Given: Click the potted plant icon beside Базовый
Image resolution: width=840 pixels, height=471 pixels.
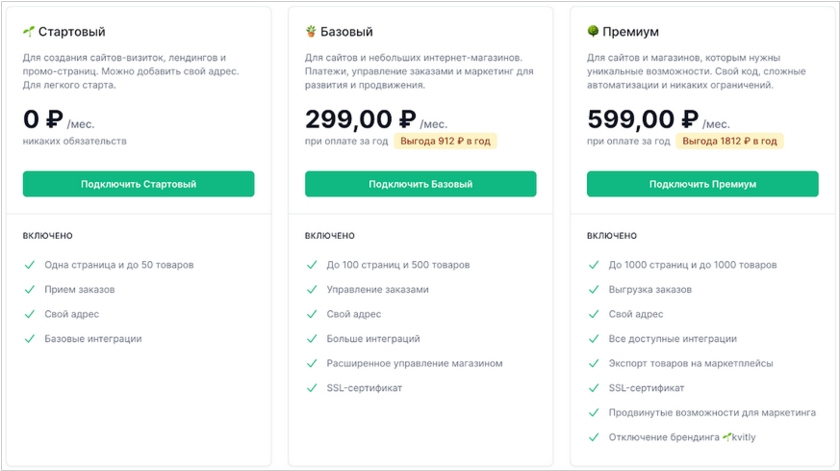Looking at the screenshot, I should pyautogui.click(x=311, y=32).
